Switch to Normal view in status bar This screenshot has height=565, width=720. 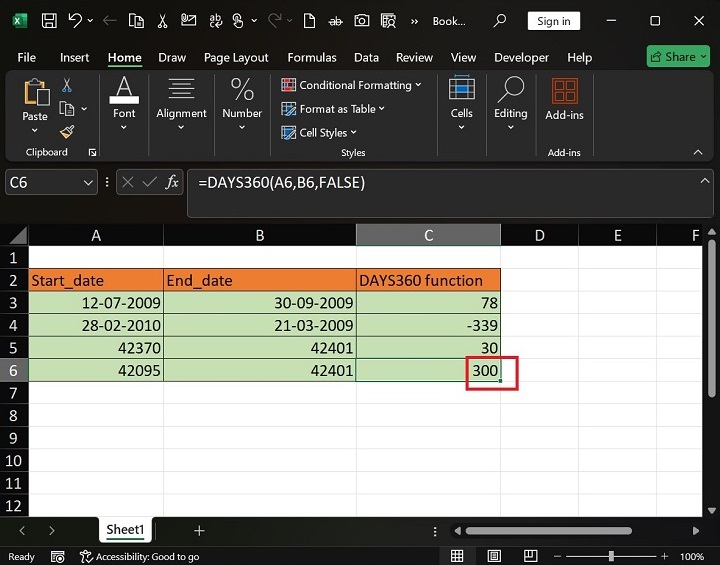(x=457, y=556)
